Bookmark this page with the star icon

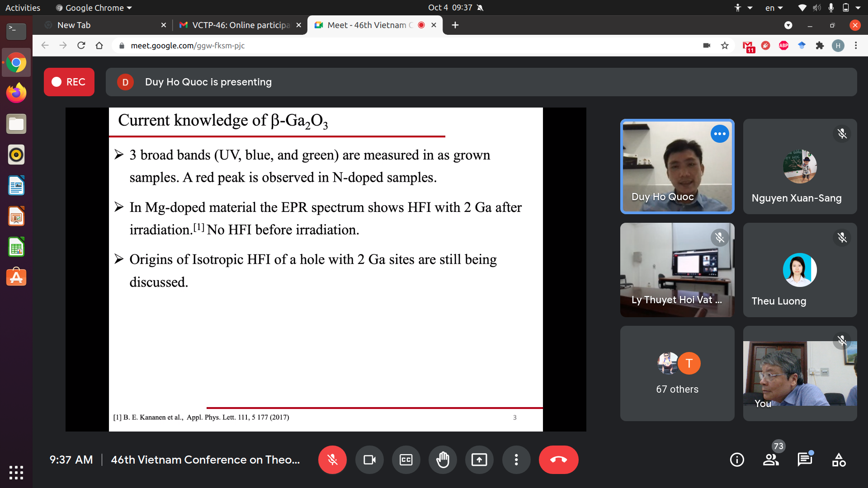click(725, 46)
